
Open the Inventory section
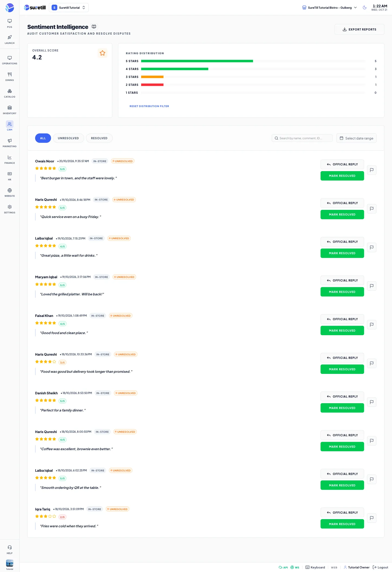10,110
